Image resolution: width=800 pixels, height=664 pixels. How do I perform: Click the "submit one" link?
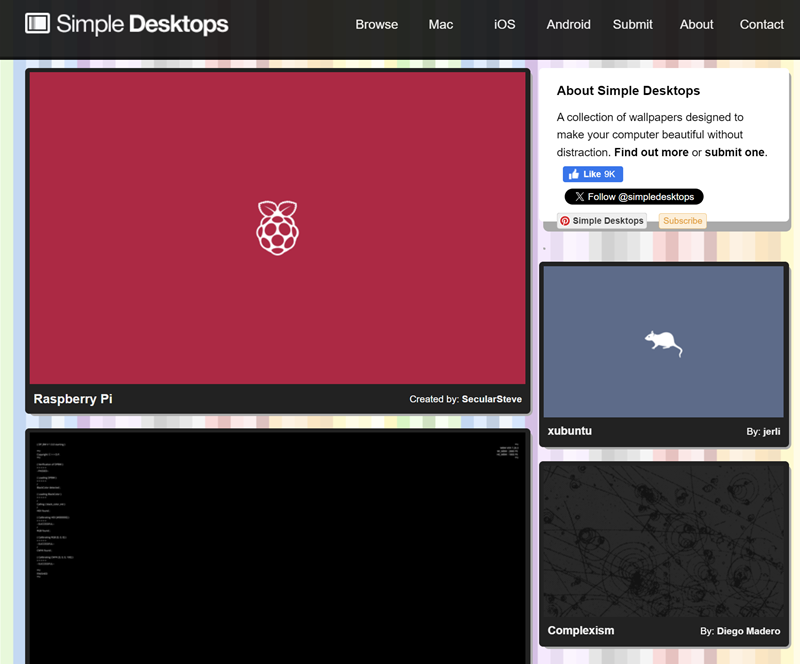click(735, 152)
